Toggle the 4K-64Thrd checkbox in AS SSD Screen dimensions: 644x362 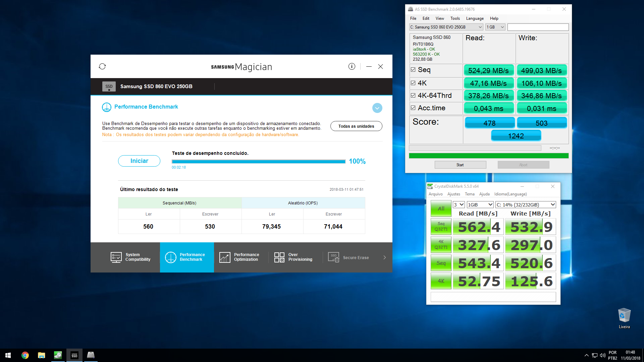pos(413,96)
